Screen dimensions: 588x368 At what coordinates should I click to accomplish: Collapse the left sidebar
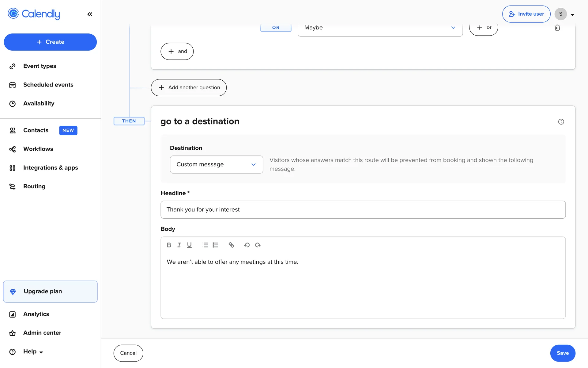point(90,14)
